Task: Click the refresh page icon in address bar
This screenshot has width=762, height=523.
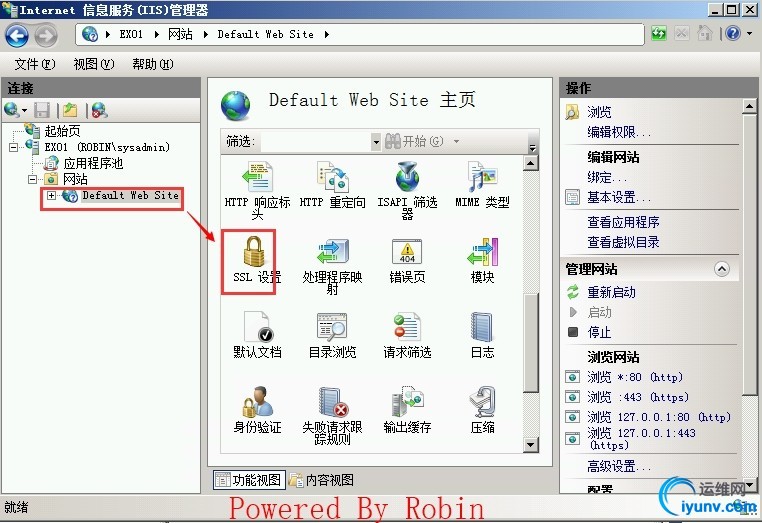Action: coord(659,34)
